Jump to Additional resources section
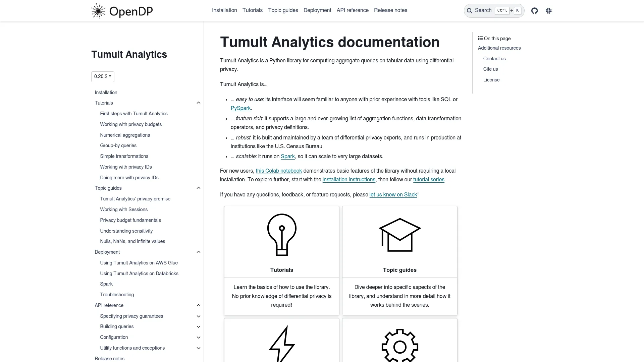Viewport: 644px width, 362px height. click(499, 48)
